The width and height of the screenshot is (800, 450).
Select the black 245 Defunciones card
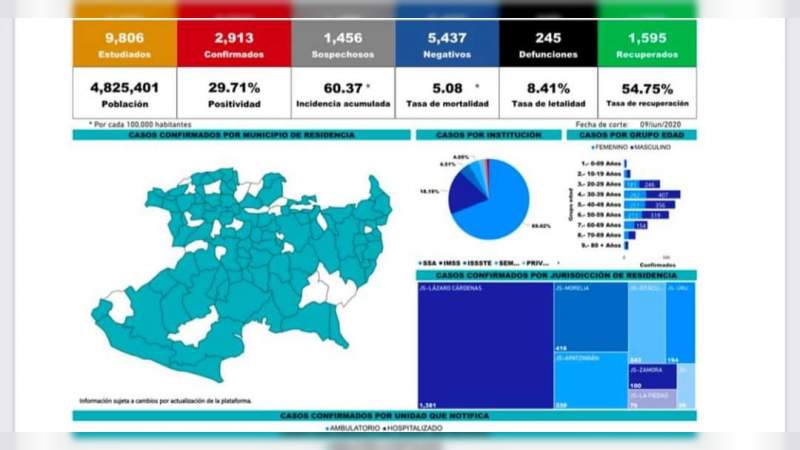(x=548, y=44)
